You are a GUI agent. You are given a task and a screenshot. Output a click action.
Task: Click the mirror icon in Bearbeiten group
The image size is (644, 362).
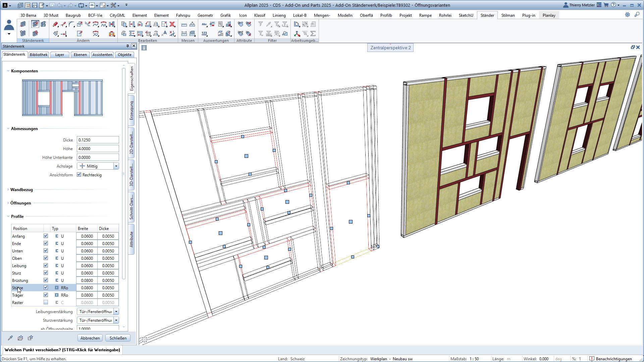coord(156,24)
